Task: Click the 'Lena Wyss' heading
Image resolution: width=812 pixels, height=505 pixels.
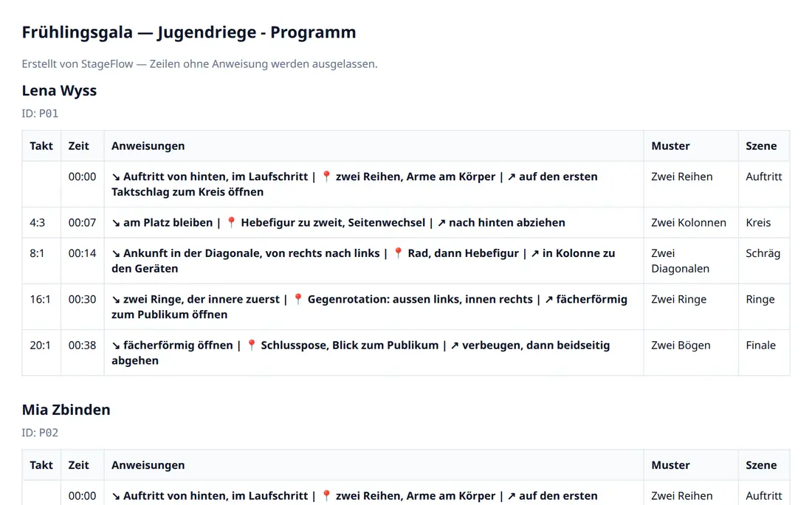Action: 59,91
